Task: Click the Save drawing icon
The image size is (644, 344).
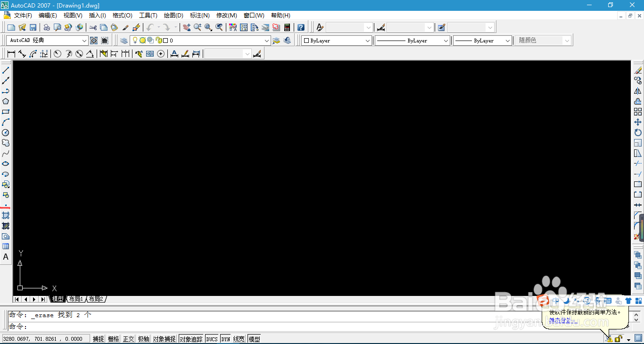Action: pyautogui.click(x=33, y=27)
